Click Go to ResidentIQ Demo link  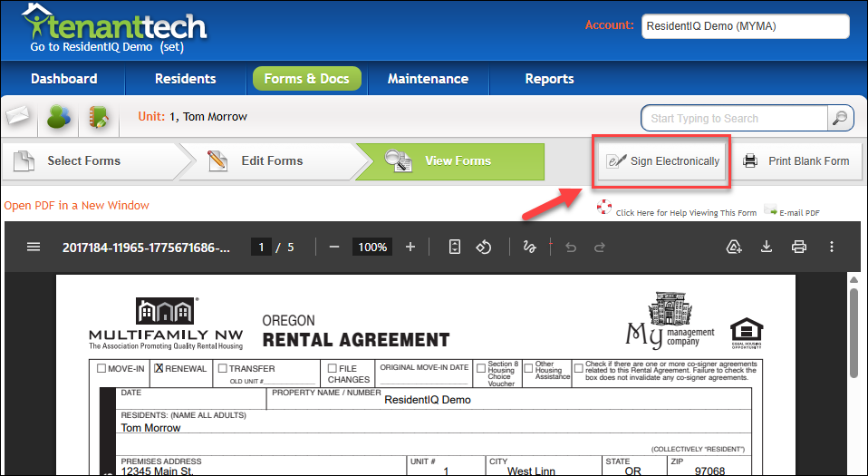coord(92,47)
